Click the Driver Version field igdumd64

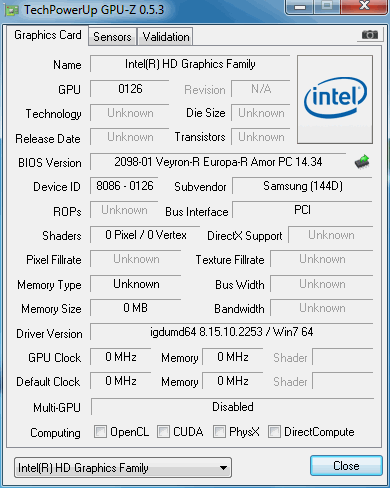point(231,332)
